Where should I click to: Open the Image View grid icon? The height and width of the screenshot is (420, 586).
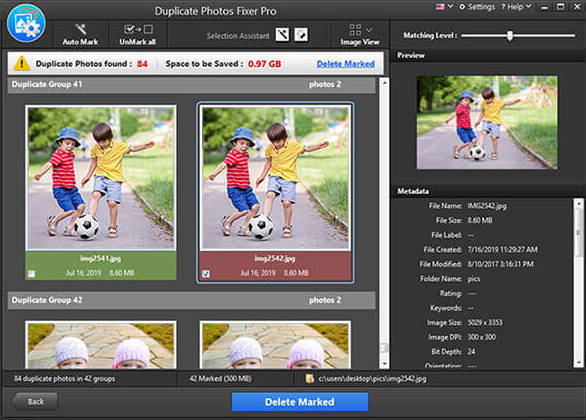(355, 30)
